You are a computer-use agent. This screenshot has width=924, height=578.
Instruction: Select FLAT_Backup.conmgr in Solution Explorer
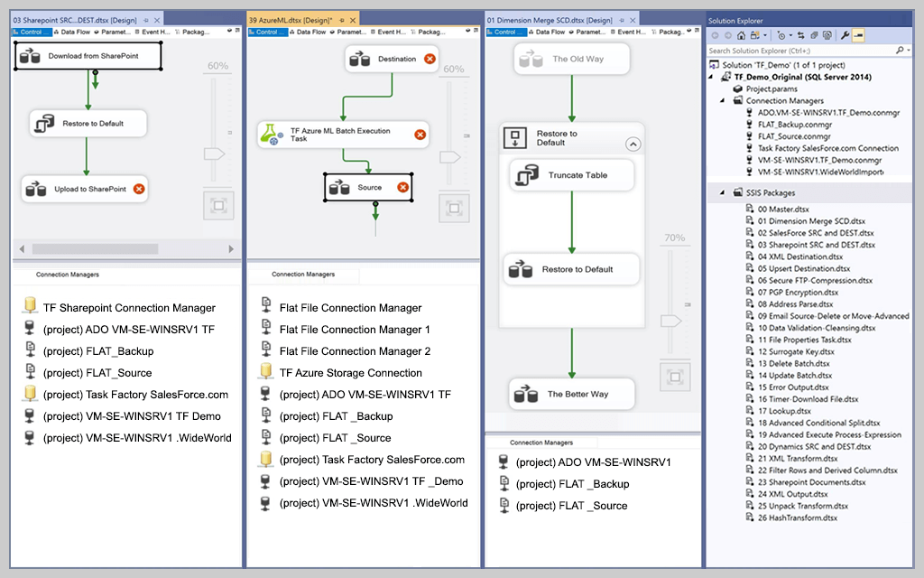(x=794, y=125)
